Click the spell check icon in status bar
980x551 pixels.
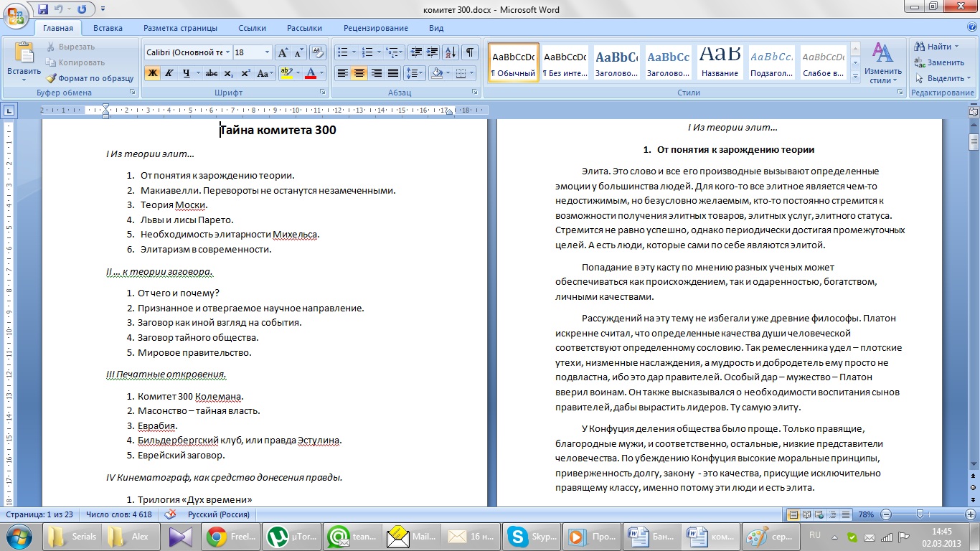[170, 514]
